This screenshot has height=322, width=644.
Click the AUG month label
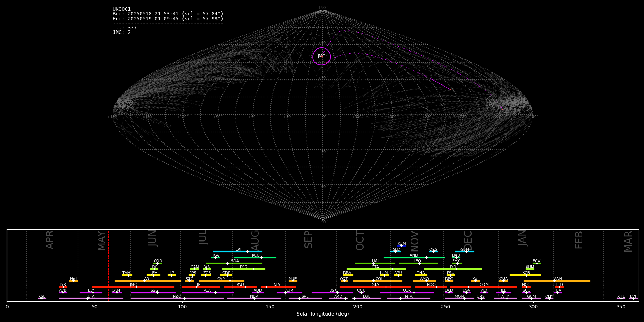255,240
